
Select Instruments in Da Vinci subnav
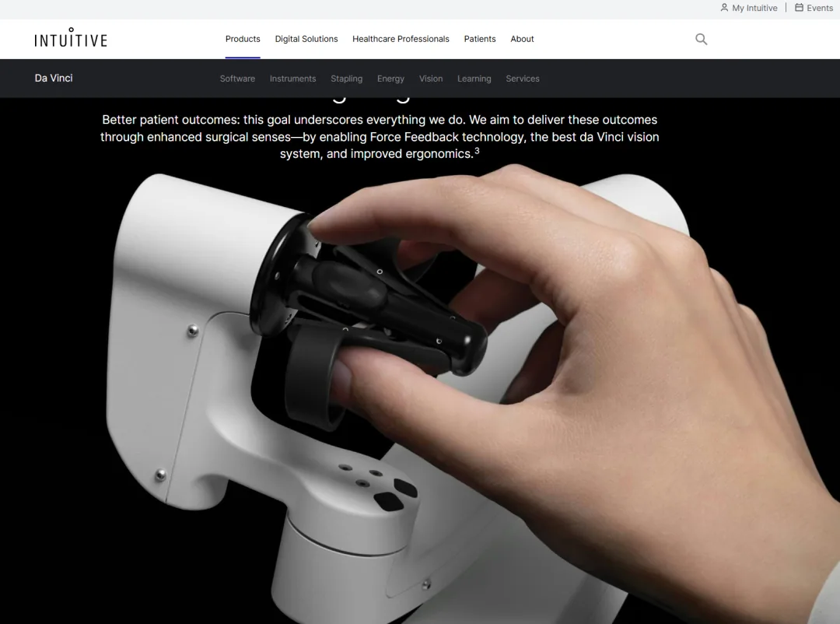[293, 79]
